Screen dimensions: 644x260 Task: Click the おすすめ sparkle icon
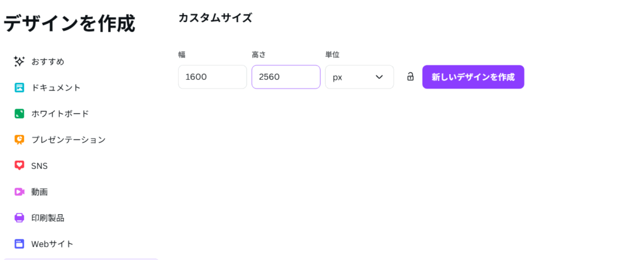click(x=19, y=62)
